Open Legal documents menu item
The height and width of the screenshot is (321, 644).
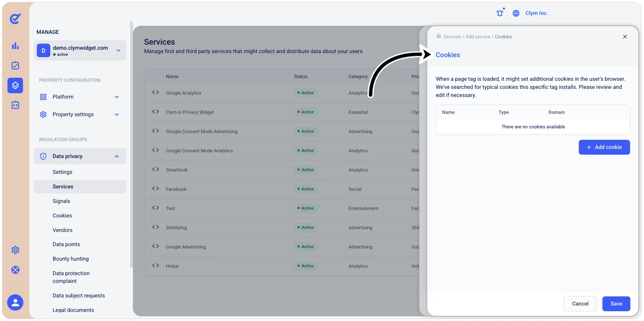(x=73, y=310)
